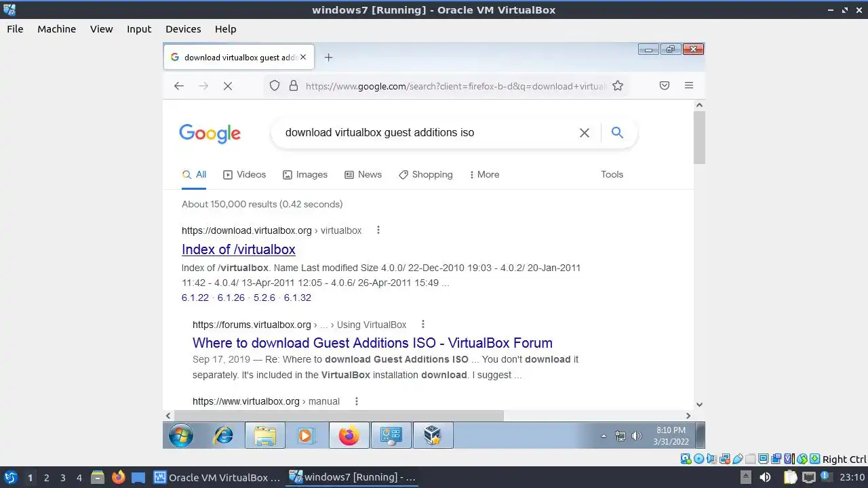Close the 'download virtualbox guest additions' tab
This screenshot has height=488, width=868.
tap(303, 58)
